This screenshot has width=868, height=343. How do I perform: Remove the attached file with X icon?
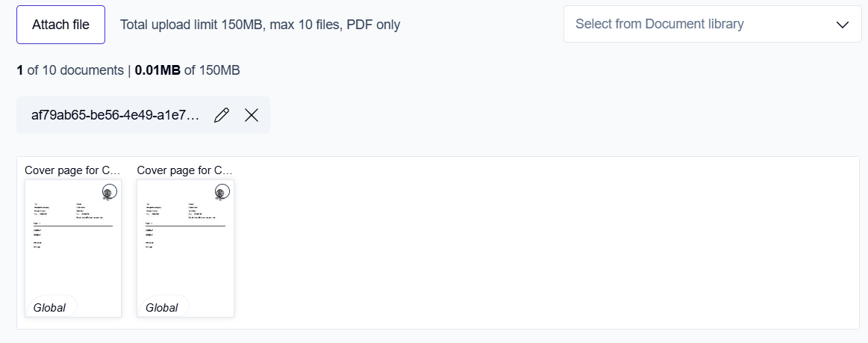pyautogui.click(x=252, y=115)
